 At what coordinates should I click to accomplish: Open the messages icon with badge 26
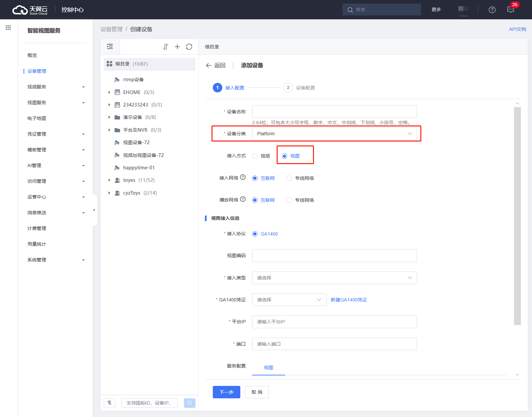pyautogui.click(x=511, y=9)
